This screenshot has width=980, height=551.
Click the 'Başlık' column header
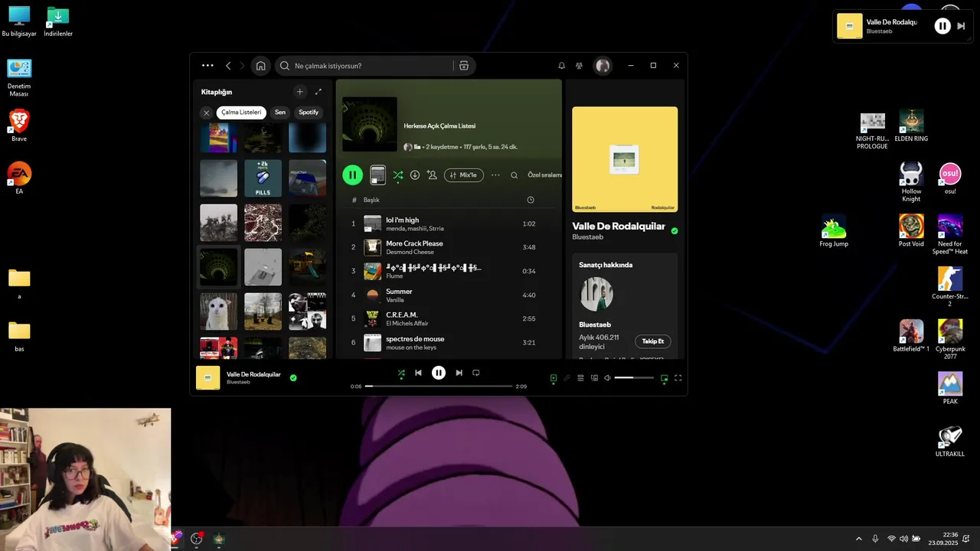(x=371, y=200)
